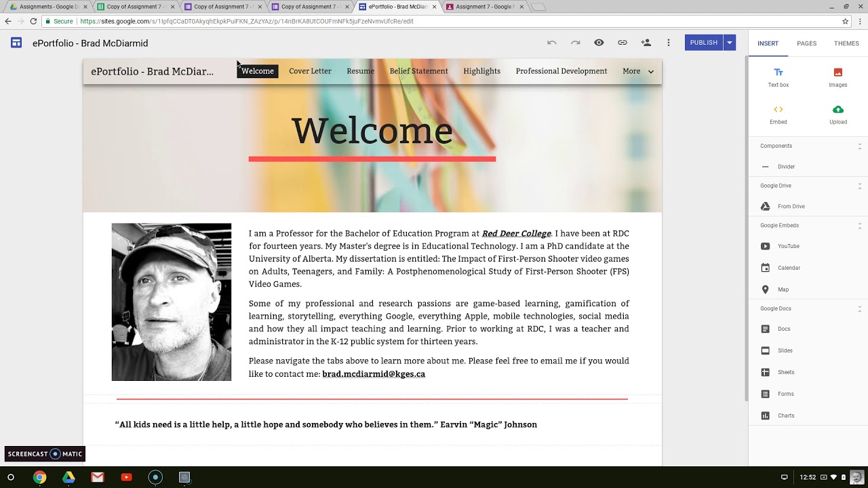The width and height of the screenshot is (868, 488).
Task: Open Google Drive from the shelf
Action: (x=68, y=477)
